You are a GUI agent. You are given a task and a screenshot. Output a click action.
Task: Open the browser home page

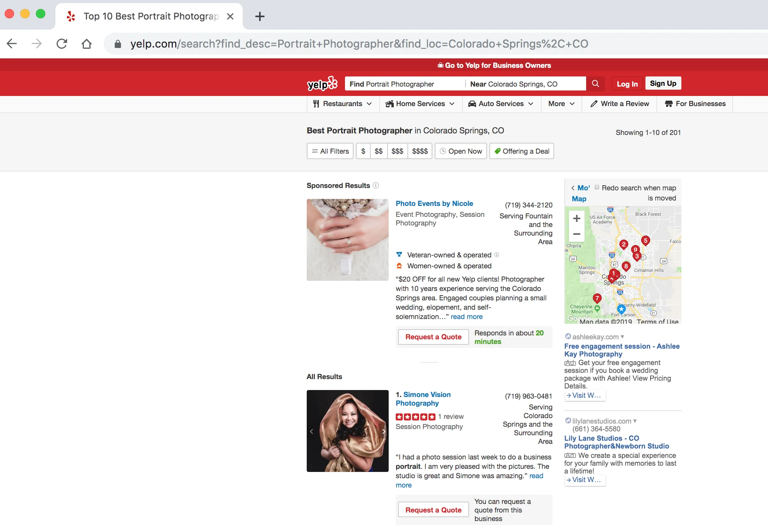click(x=87, y=44)
